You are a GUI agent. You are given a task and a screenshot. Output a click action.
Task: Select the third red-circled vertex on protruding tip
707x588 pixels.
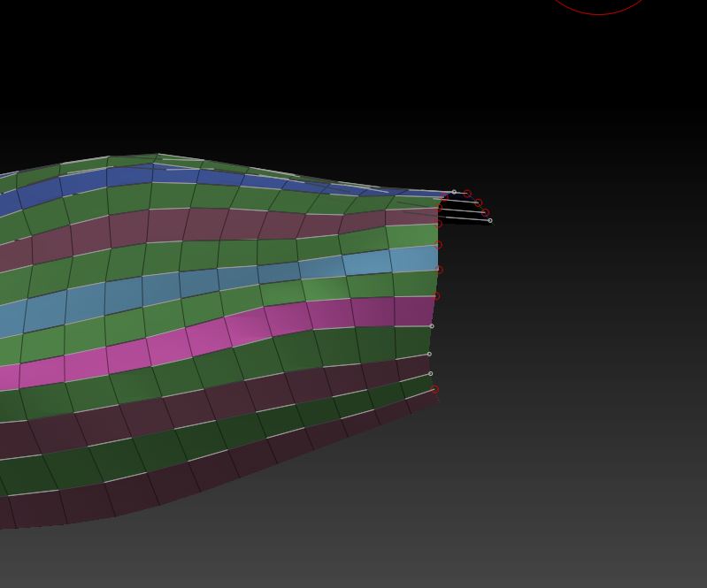(x=485, y=212)
